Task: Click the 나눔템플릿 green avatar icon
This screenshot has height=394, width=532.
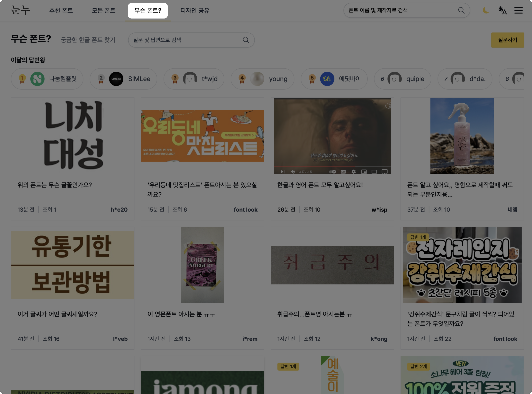Action: [37, 79]
